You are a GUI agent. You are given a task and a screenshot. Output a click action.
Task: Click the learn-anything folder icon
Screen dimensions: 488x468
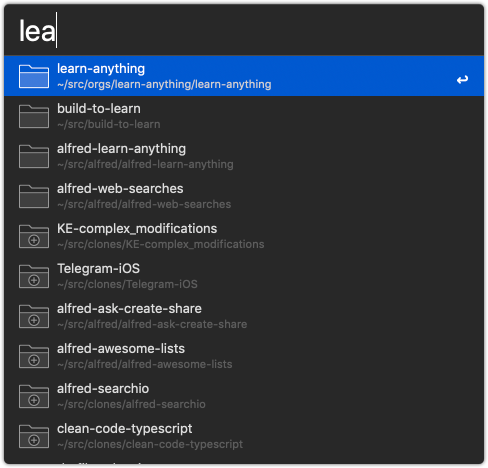coord(34,76)
